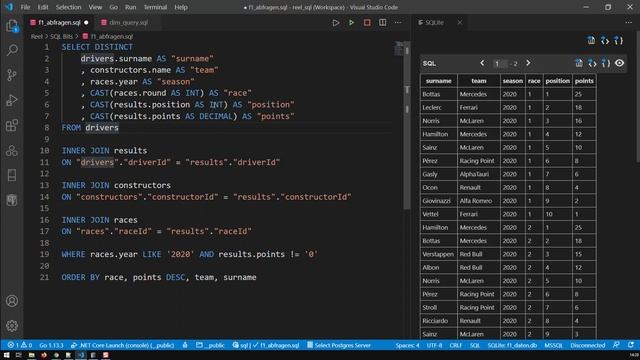This screenshot has height=360, width=640.
Task: Export this result set as CSV
Action: tap(579, 63)
